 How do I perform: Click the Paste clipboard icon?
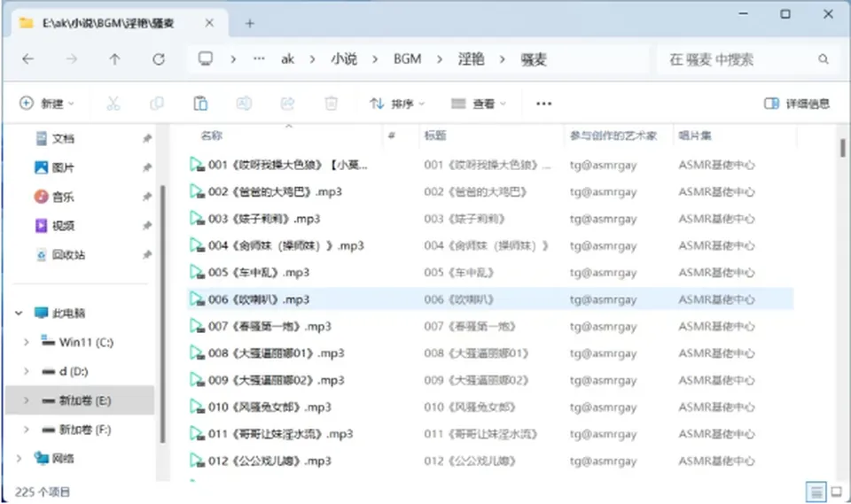tap(200, 103)
